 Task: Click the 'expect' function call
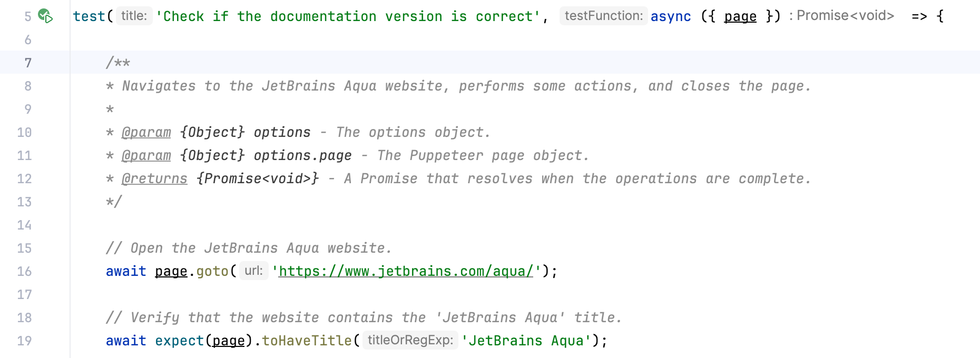179,341
